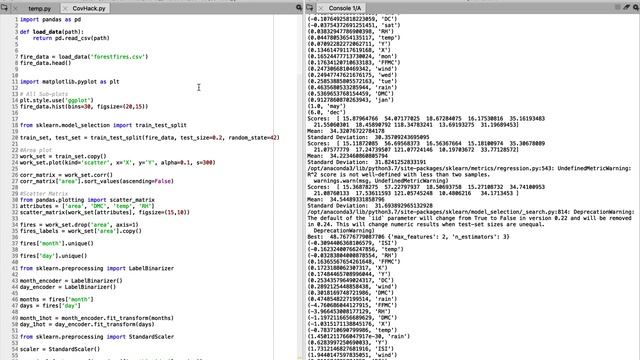
Task: Click the '# All Sub-plots' comment line
Action: (x=44, y=94)
